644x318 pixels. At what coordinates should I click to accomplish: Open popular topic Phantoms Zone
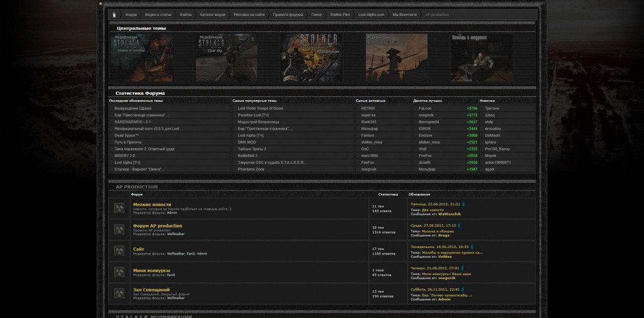click(x=251, y=169)
